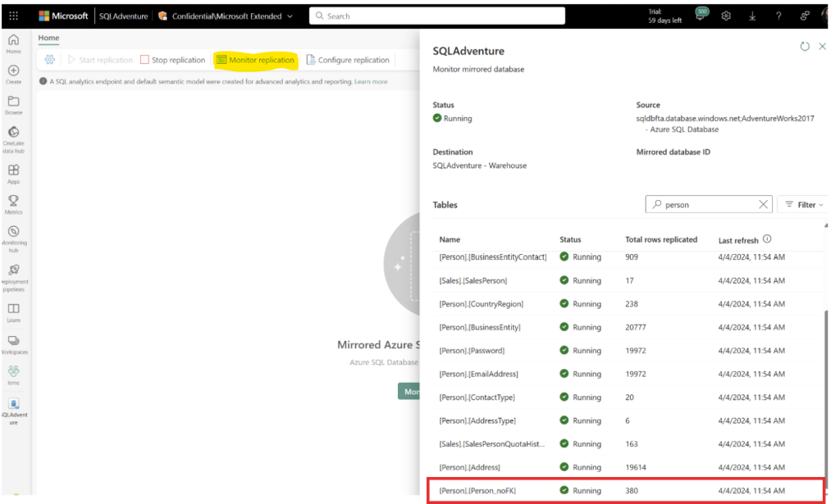
Task: Click the feedback icon in the top bar
Action: 805,16
